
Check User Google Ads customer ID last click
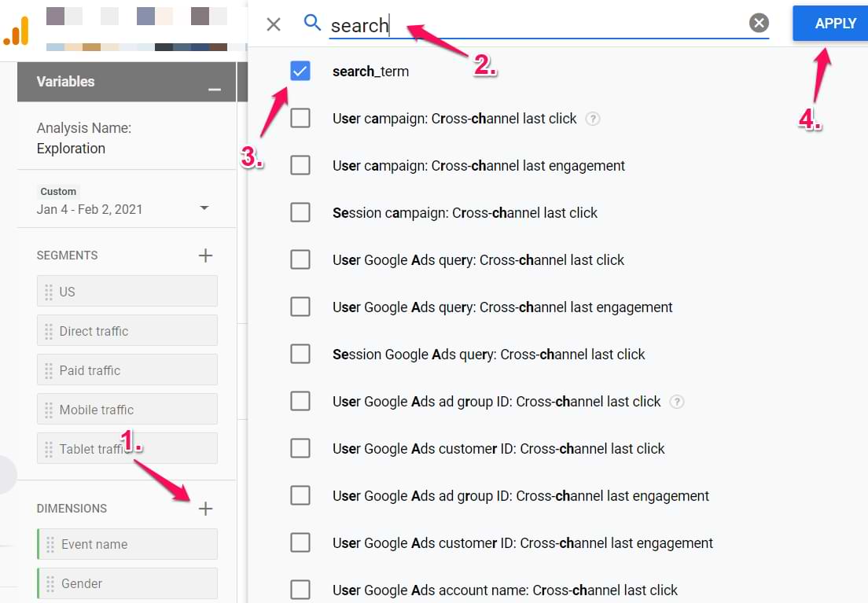click(300, 448)
